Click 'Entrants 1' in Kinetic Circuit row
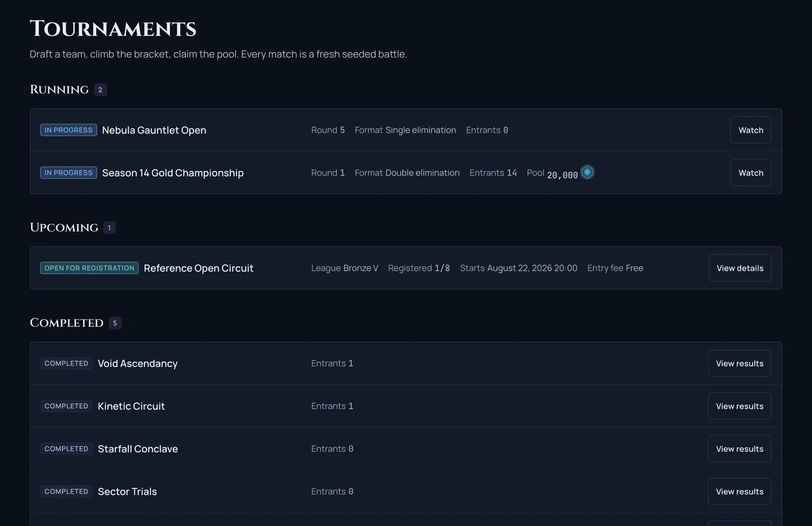Image resolution: width=812 pixels, height=526 pixels. coord(332,406)
